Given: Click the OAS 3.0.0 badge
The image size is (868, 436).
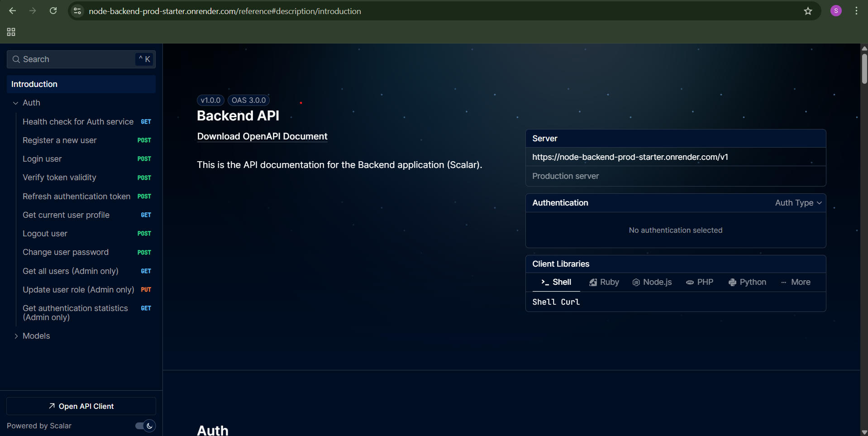Looking at the screenshot, I should (248, 100).
